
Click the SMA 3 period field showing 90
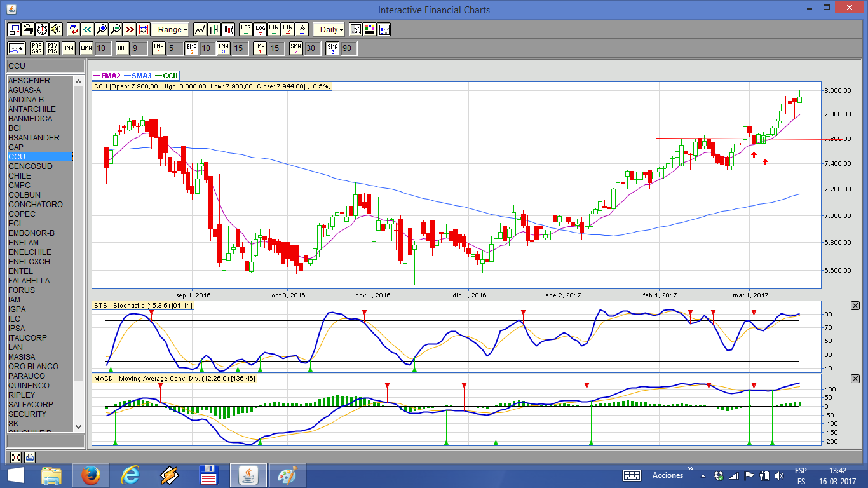348,48
